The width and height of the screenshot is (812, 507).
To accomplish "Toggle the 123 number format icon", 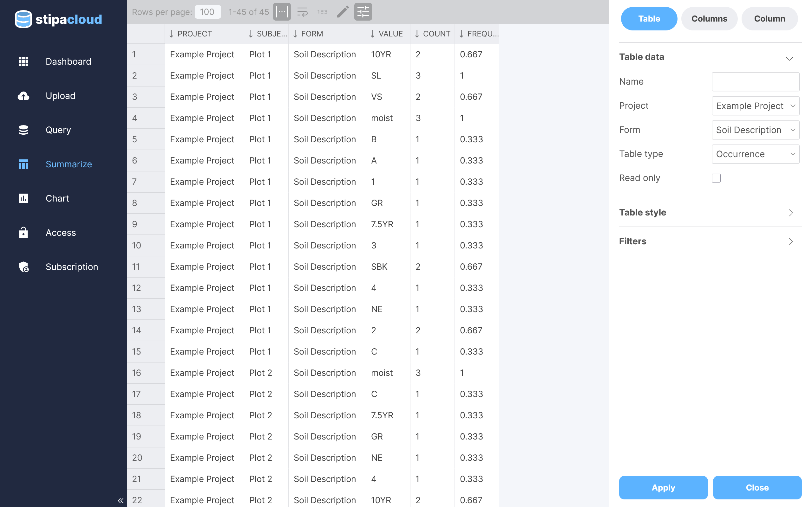I will tap(322, 12).
